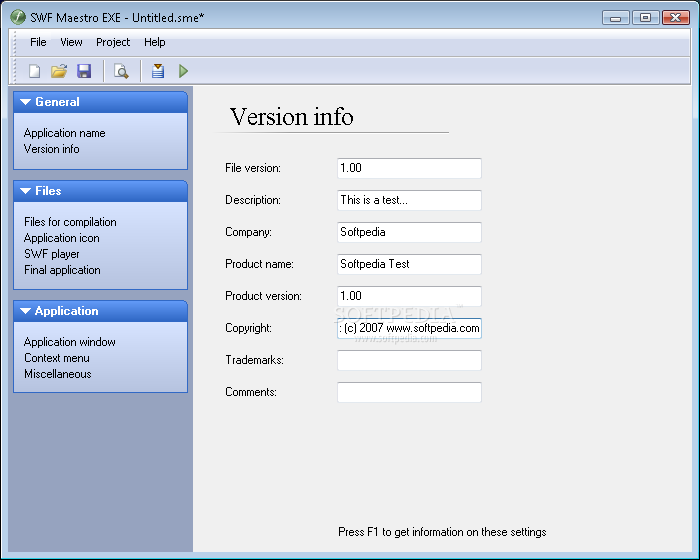This screenshot has height=560, width=700.
Task: Click the Description input field
Action: pyautogui.click(x=409, y=200)
